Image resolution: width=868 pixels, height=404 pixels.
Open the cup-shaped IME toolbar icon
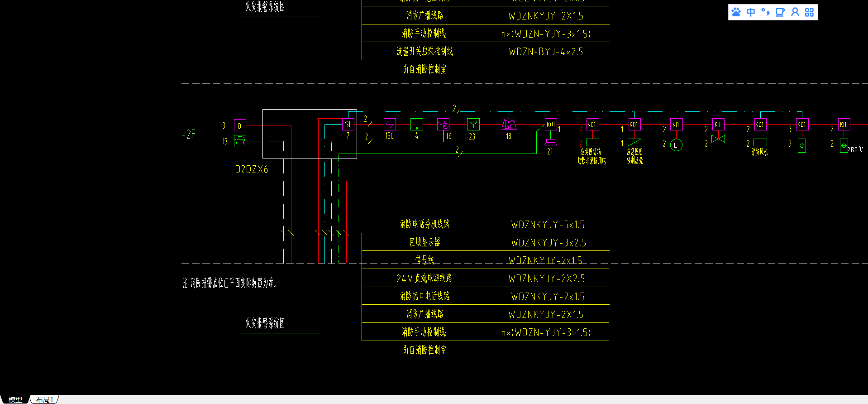(780, 12)
